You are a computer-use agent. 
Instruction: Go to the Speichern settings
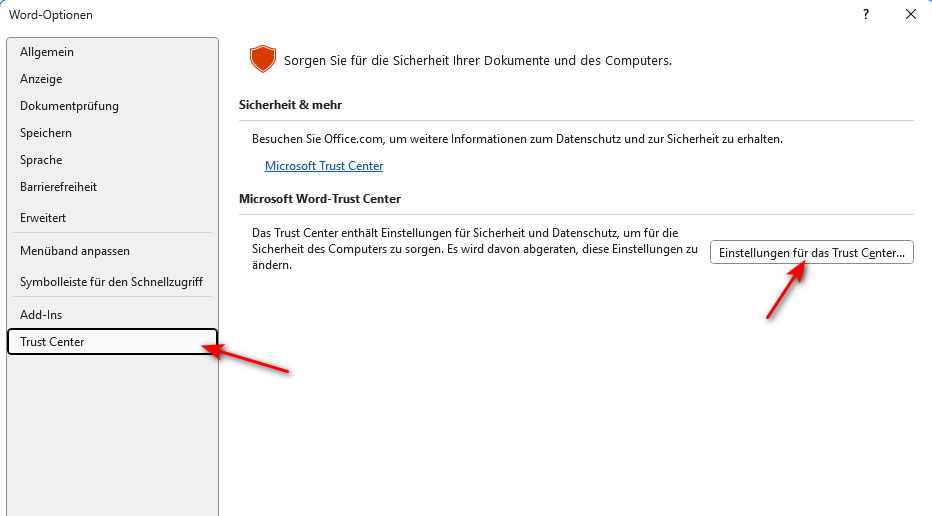click(x=46, y=133)
